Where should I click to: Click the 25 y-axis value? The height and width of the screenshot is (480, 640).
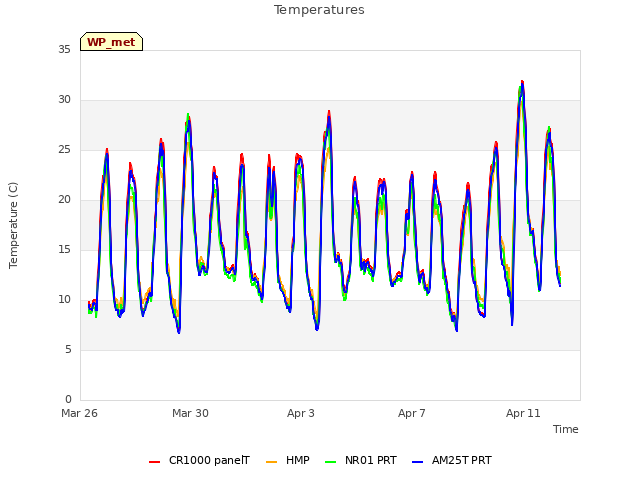click(64, 150)
